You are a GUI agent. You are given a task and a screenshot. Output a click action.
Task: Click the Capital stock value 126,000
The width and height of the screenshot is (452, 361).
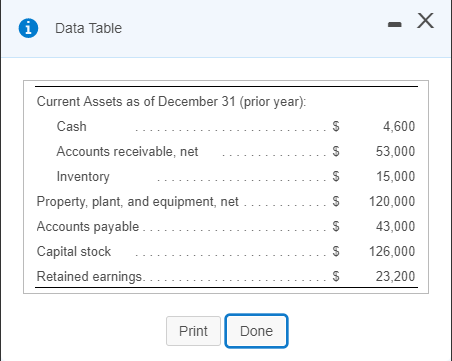(x=392, y=251)
